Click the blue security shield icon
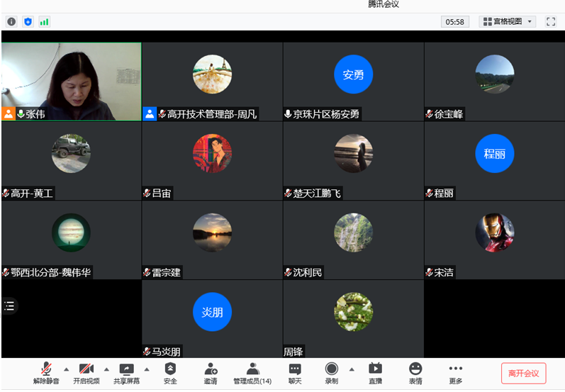565x392 pixels. [x=28, y=21]
